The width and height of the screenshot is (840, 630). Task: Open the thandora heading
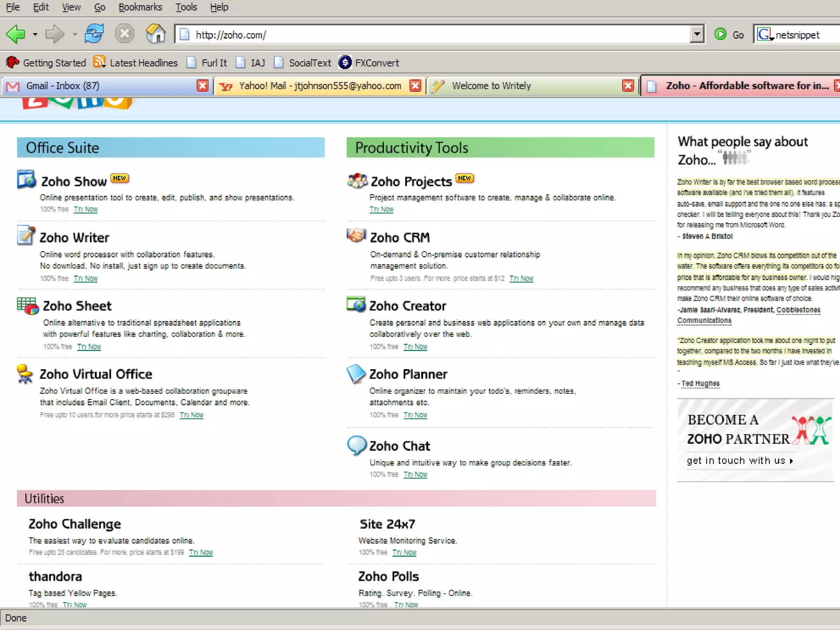click(x=55, y=577)
